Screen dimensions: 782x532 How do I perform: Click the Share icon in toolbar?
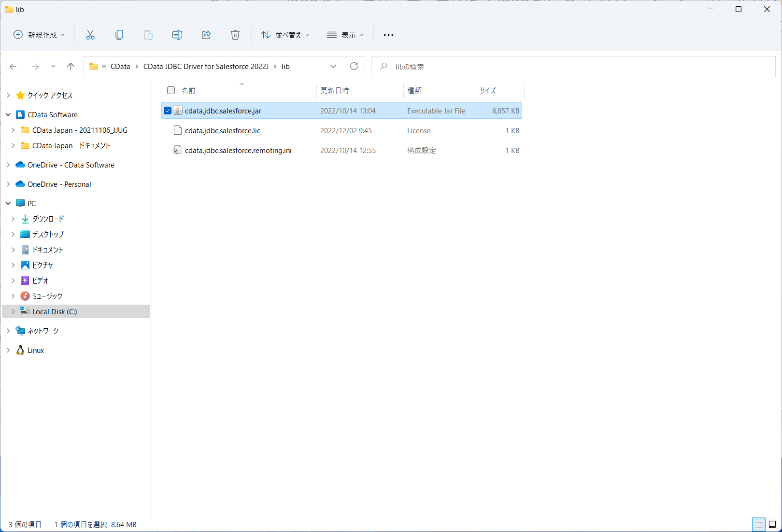click(206, 35)
